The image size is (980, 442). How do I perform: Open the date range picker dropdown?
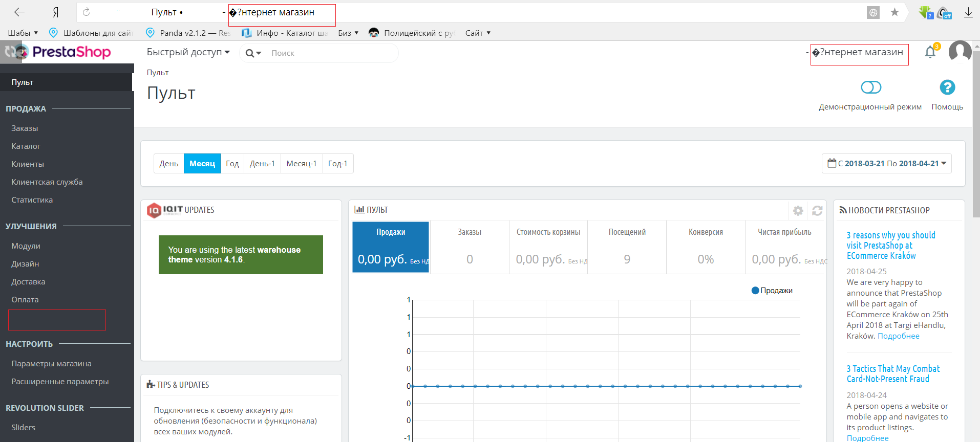pos(887,164)
